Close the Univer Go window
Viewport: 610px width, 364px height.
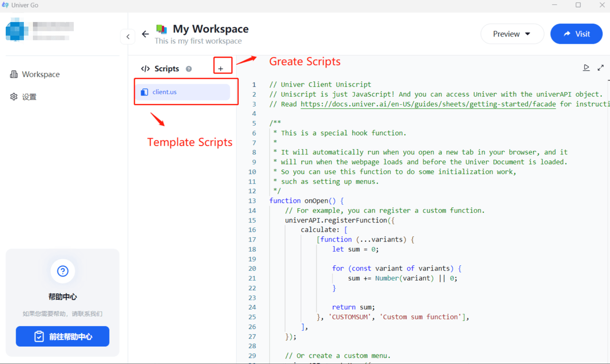(x=602, y=5)
